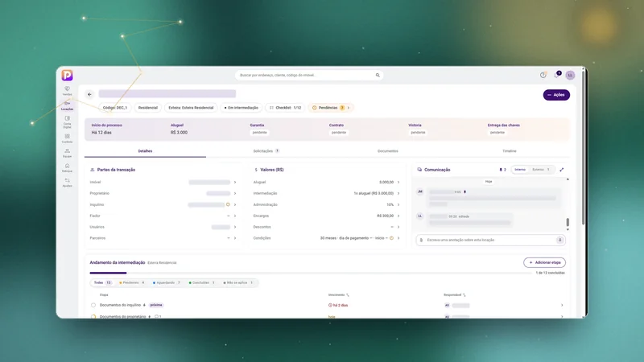Click the pin on JM's message
The width and height of the screenshot is (644, 362).
click(465, 191)
